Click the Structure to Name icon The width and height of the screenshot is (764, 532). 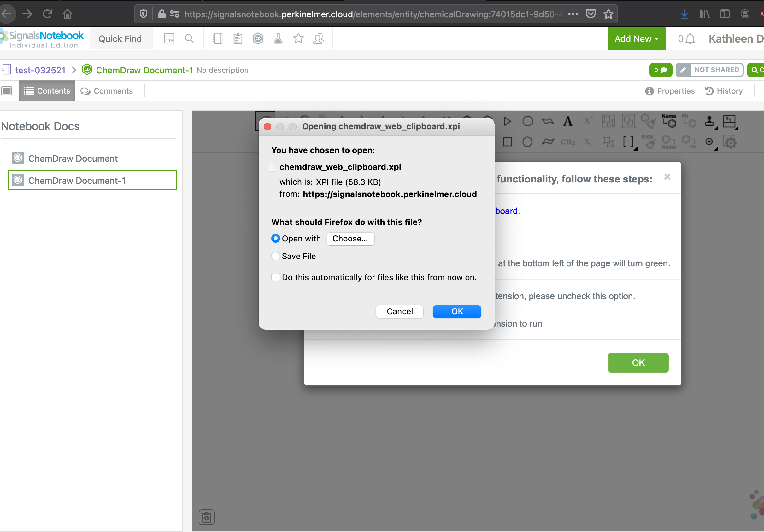point(669,142)
